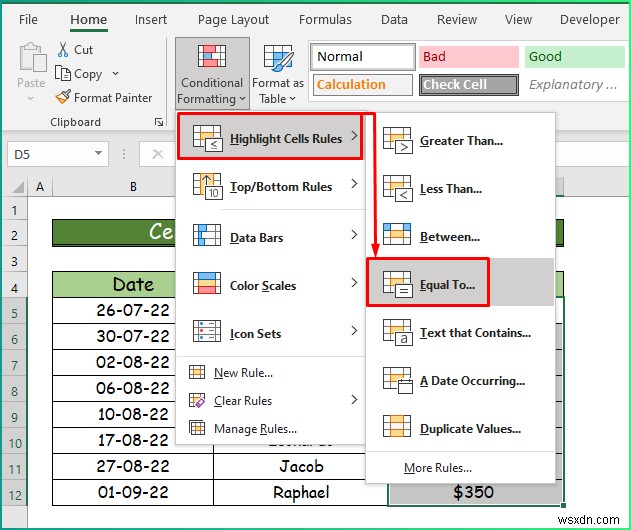Click the Color Scales icon

click(x=207, y=283)
